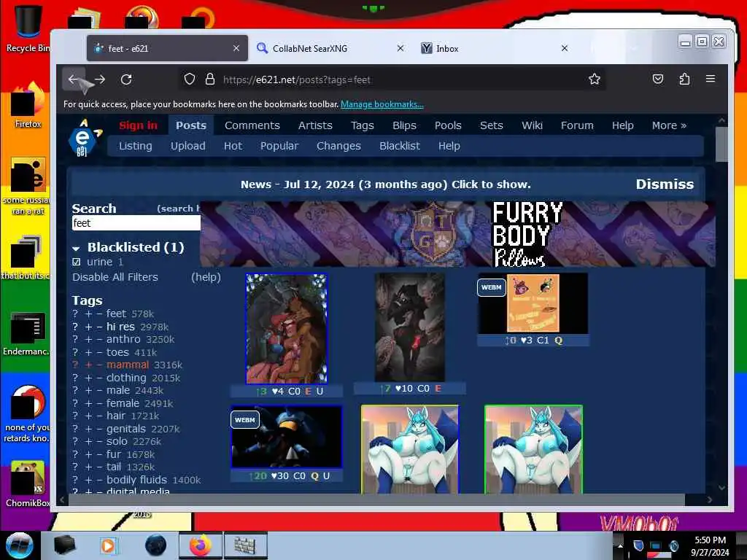747x560 pixels.
Task: Close the 'feet - e621' tab
Action: point(236,48)
